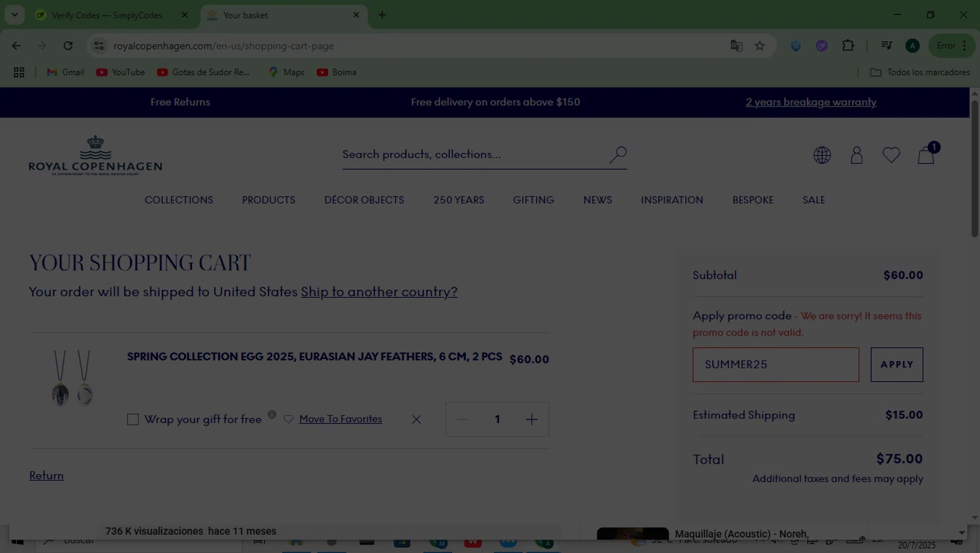Click the Free Returns banner text

[180, 102]
